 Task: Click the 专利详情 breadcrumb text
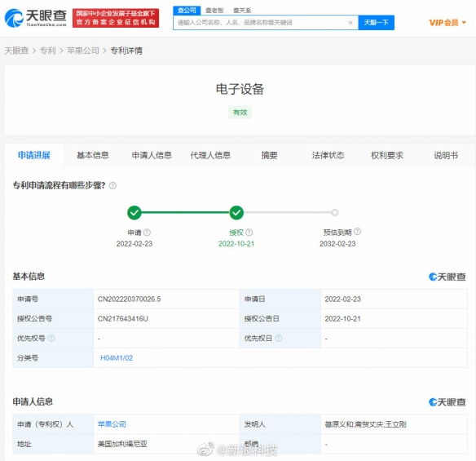coord(126,51)
